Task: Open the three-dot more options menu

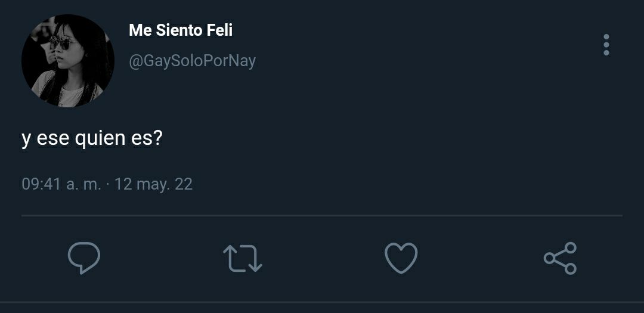Action: [606, 45]
